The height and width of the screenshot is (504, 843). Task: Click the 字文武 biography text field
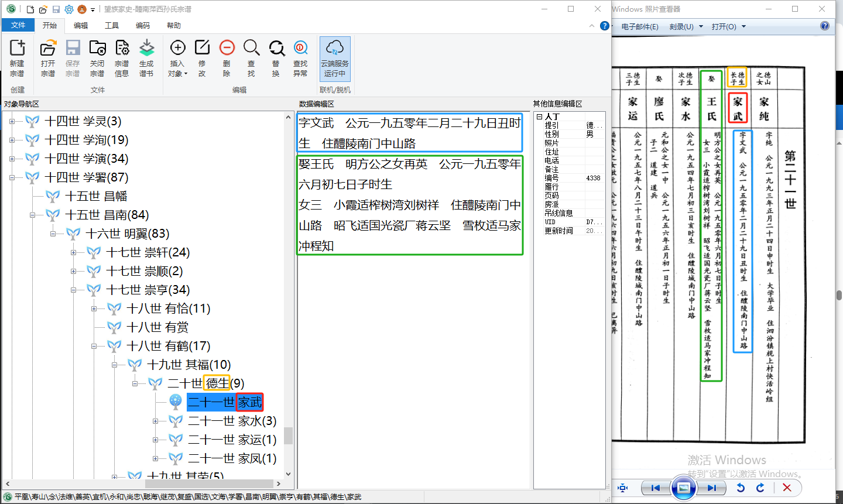[x=410, y=133]
